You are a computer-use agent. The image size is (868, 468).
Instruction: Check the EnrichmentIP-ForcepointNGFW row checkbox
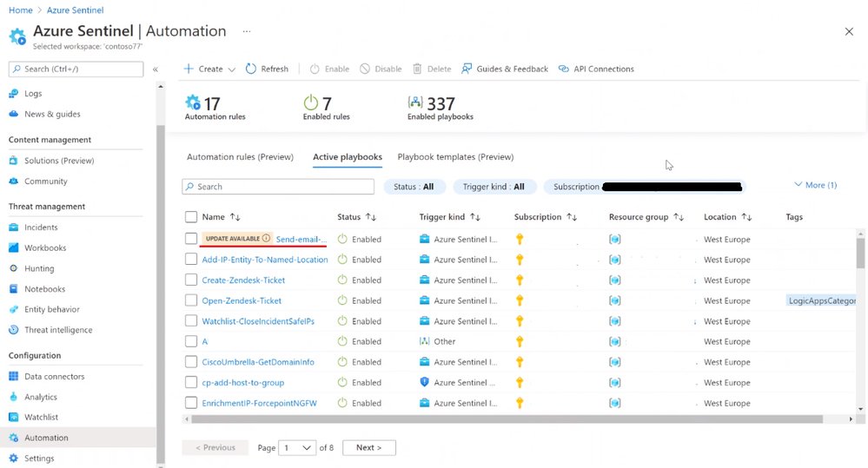pyautogui.click(x=191, y=403)
